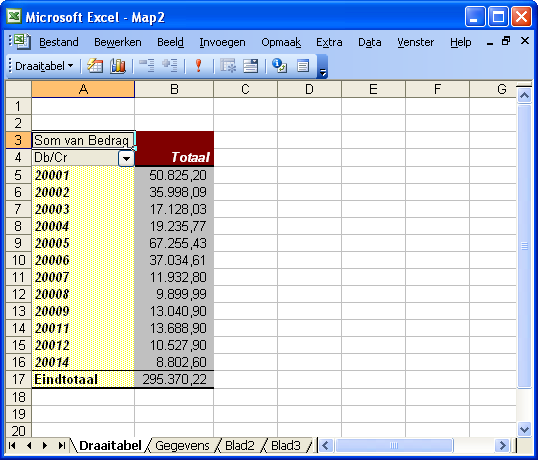
Task: Maximize the Excel application window
Action: pos(498,16)
